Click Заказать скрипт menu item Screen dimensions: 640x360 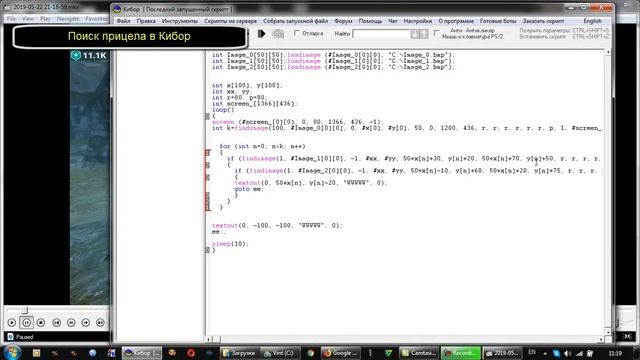tap(543, 21)
